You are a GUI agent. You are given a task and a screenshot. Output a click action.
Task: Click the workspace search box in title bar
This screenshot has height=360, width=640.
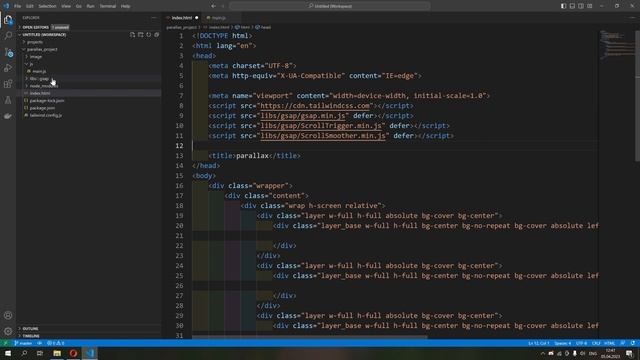coord(329,6)
